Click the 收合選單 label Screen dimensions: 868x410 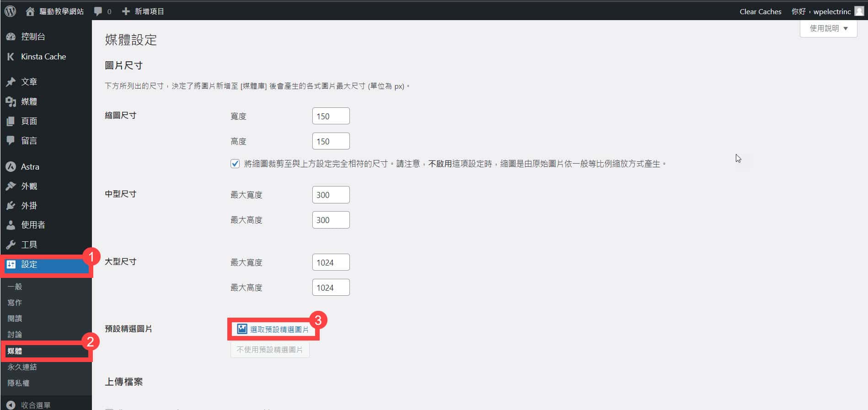[36, 405]
